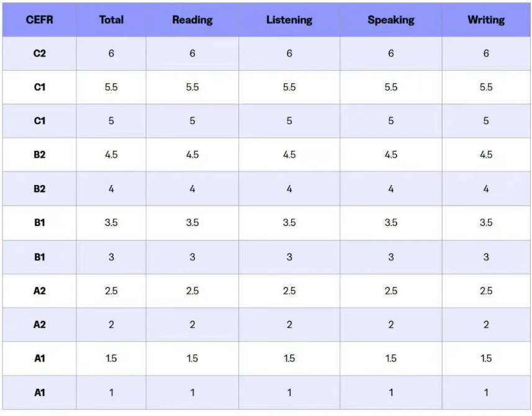Click the Reading score 3 cell
The width and height of the screenshot is (532, 416).
[192, 257]
